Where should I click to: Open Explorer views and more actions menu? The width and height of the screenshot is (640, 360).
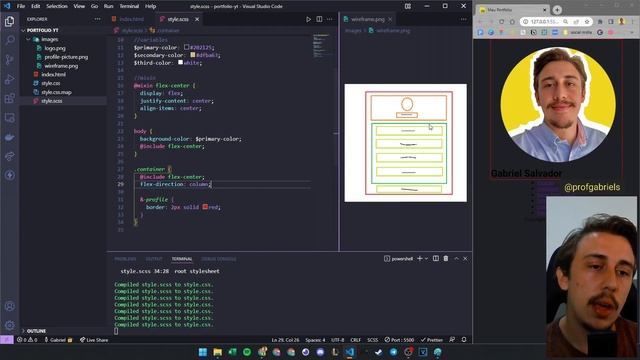(97, 19)
